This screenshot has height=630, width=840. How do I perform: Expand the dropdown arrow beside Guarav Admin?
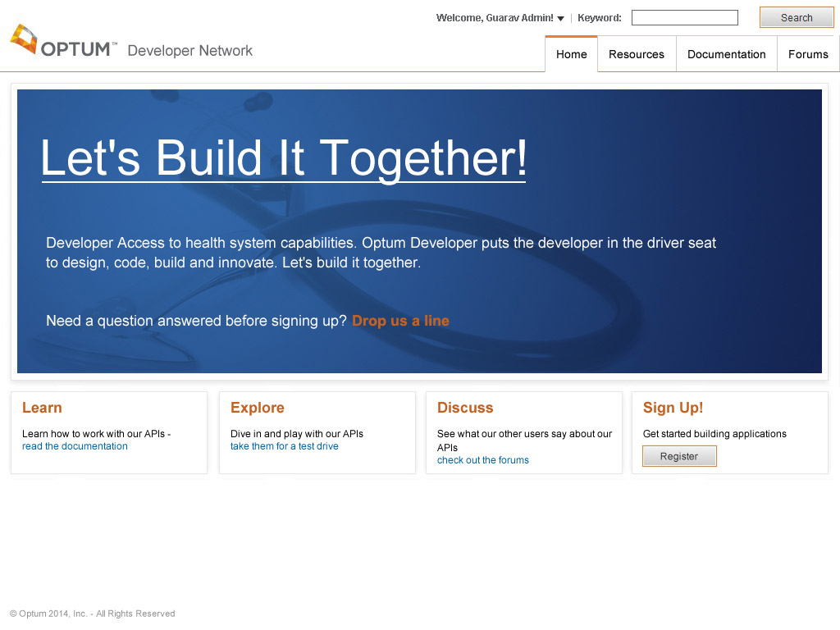click(x=561, y=19)
